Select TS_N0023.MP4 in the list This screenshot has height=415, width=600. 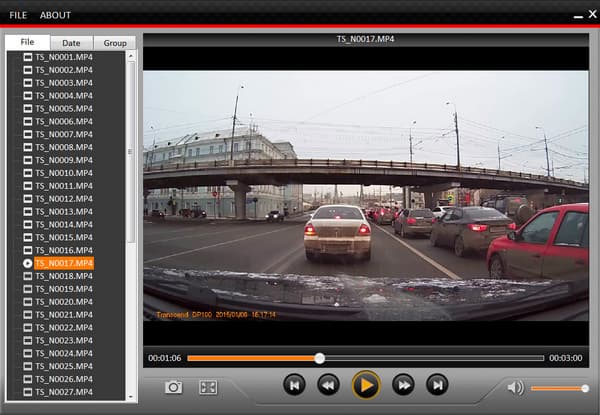(64, 340)
